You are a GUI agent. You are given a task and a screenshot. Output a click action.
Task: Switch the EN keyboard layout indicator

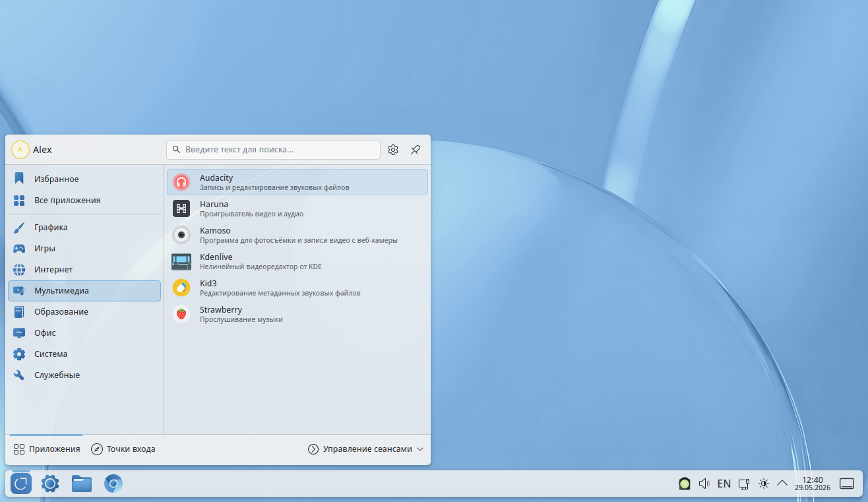[724, 484]
